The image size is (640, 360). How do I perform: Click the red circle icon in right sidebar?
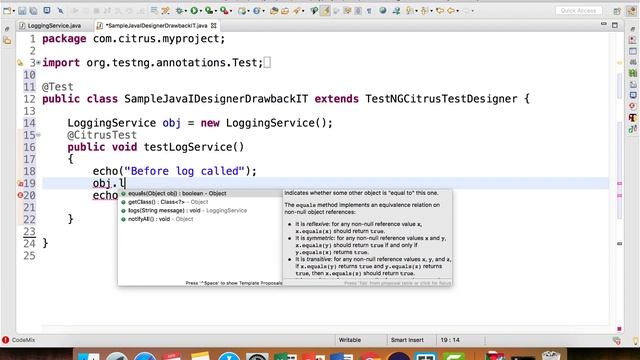633,106
